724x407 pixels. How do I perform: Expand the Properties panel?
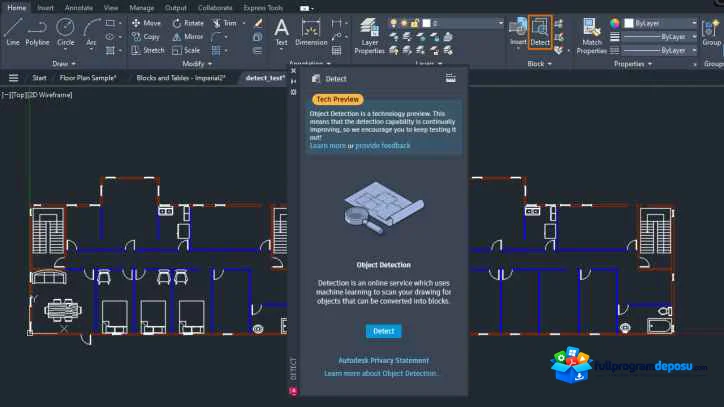pyautogui.click(x=633, y=64)
